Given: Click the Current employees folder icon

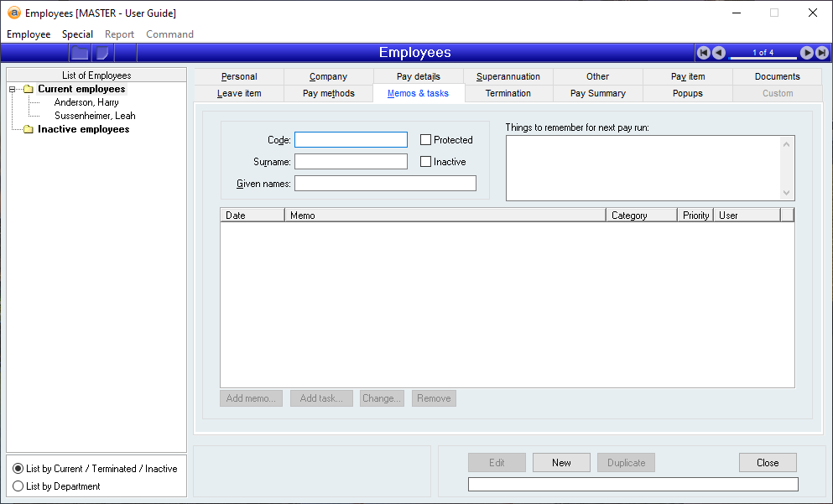Looking at the screenshot, I should [x=29, y=89].
